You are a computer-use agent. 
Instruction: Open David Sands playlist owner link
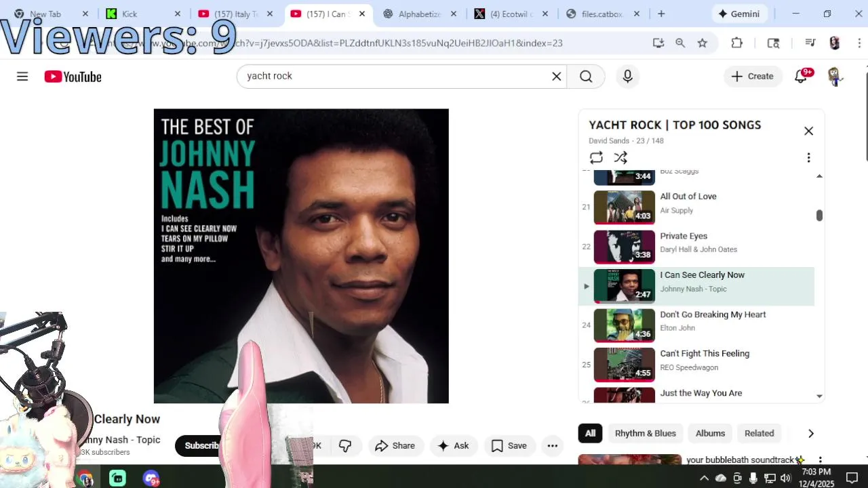tap(609, 141)
